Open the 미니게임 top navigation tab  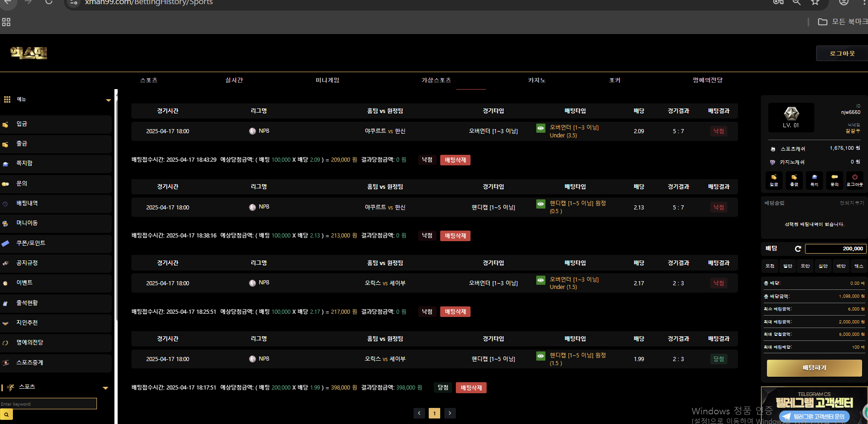327,80
